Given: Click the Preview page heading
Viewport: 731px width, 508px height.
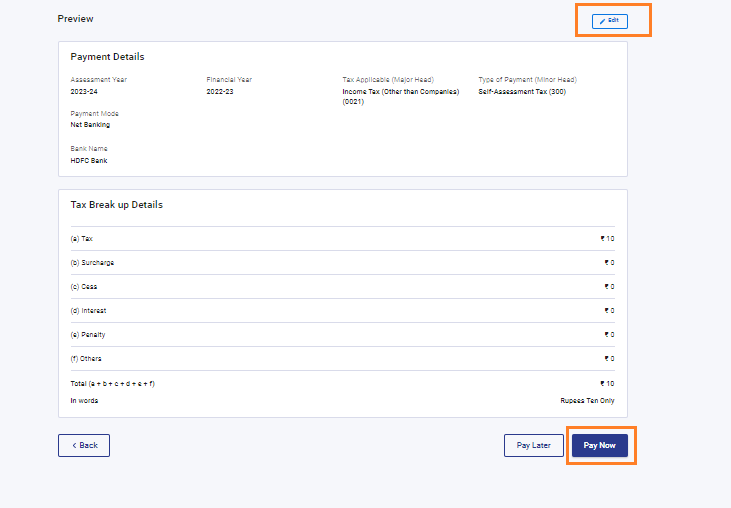Looking at the screenshot, I should click(x=76, y=19).
